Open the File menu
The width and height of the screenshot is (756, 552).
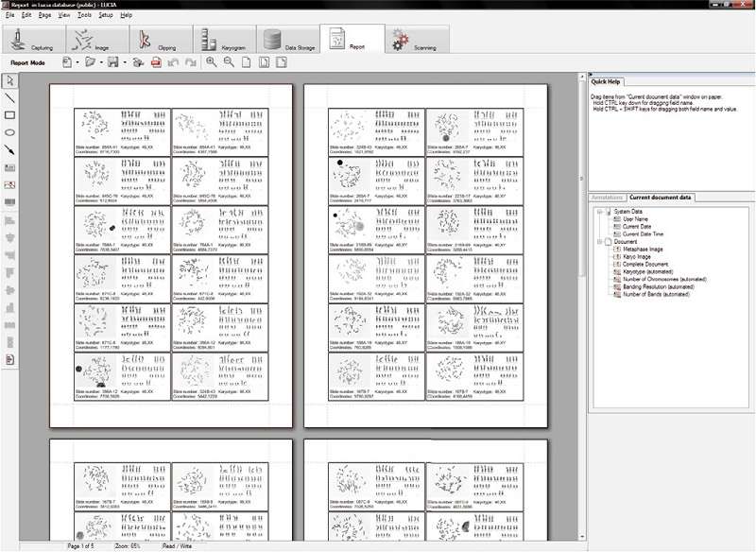point(9,15)
